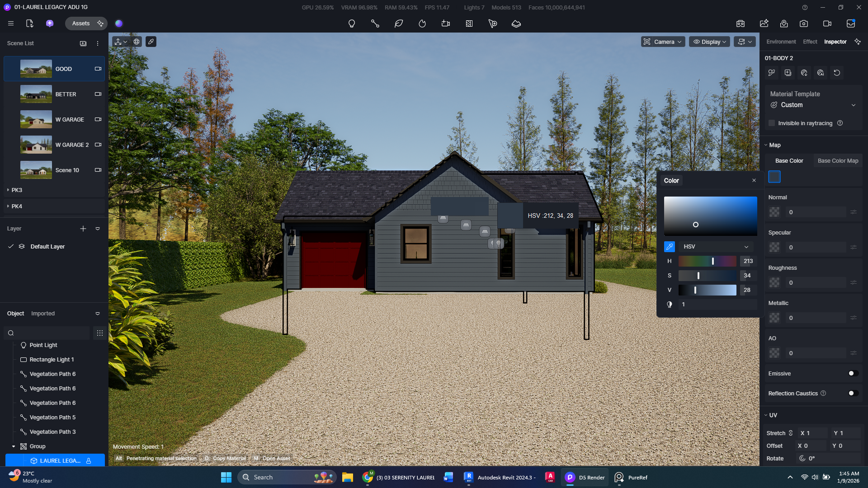Click the reset material icon in Inspector
This screenshot has height=488, width=868.
click(837, 73)
